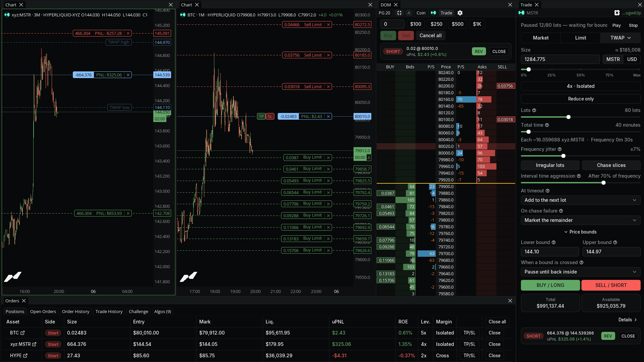Open BTC position external link icon
The width and height of the screenshot is (644, 362).
pyautogui.click(x=22, y=333)
